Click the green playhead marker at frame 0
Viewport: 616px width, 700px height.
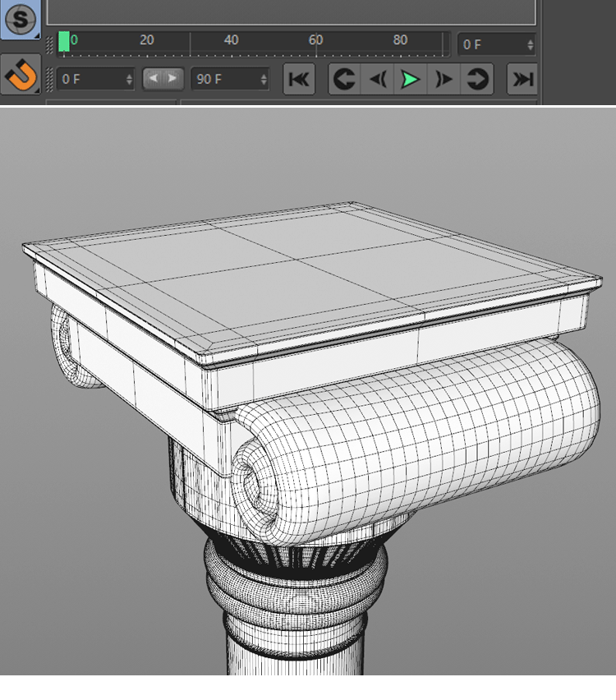64,42
